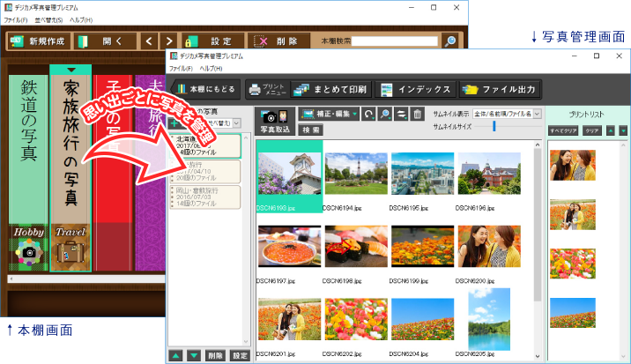Open ファイル menu in photo management window
The height and width of the screenshot is (364, 631).
click(181, 69)
